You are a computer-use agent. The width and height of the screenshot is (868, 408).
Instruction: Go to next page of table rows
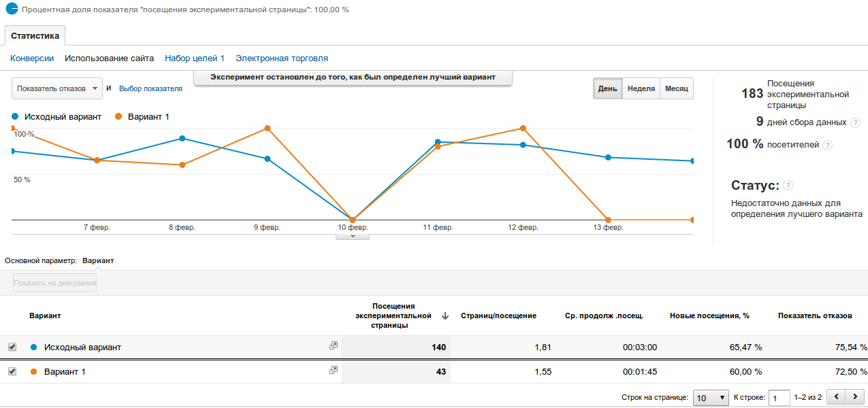854,396
